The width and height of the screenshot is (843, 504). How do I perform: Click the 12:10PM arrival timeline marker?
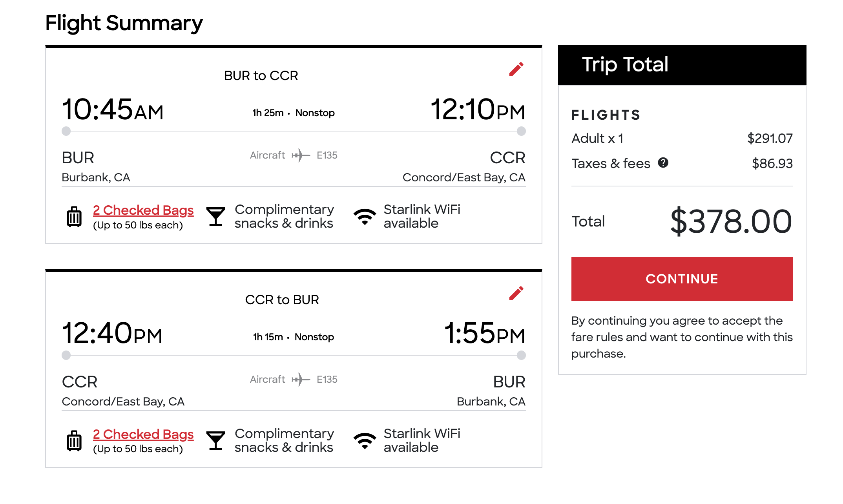click(x=521, y=131)
